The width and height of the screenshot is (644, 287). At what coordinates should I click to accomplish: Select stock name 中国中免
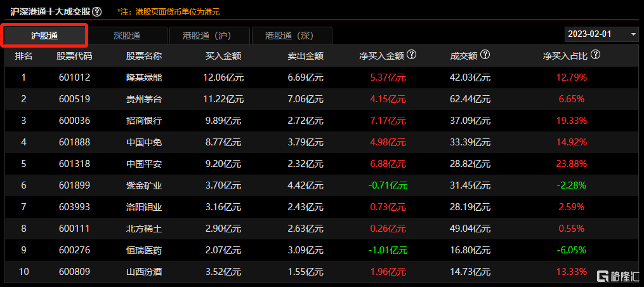click(x=144, y=142)
